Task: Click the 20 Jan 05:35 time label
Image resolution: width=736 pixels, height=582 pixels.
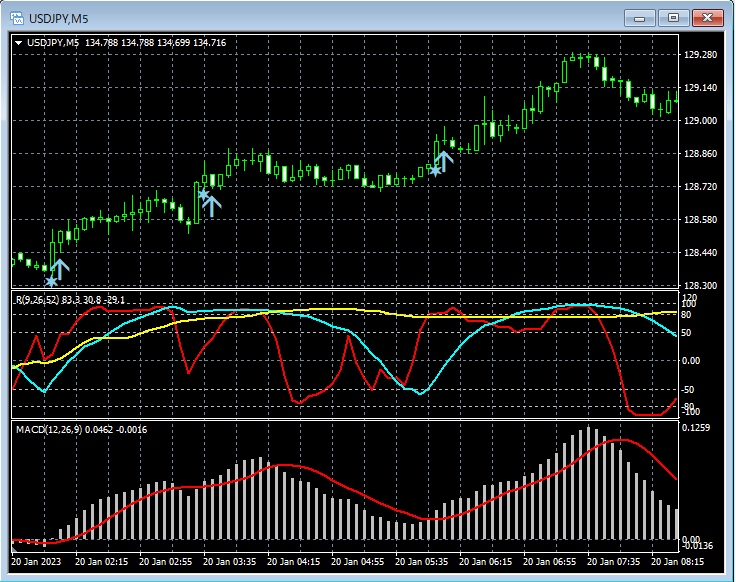Action: coord(422,562)
